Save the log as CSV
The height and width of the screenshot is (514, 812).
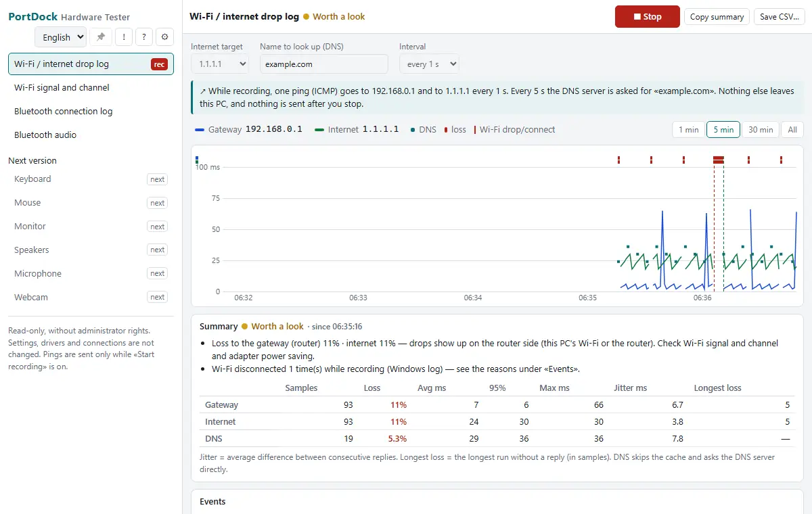780,17
